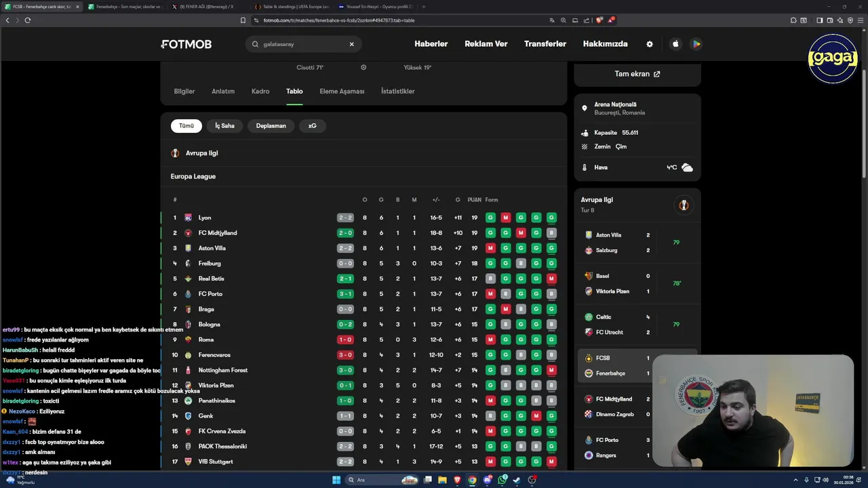868x488 pixels.
Task: Click the VfB Stuttgart team crest
Action: (x=189, y=462)
